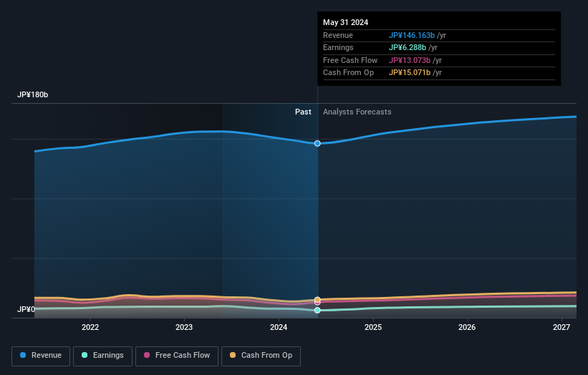Click the JP¥146.163b revenue value

412,35
